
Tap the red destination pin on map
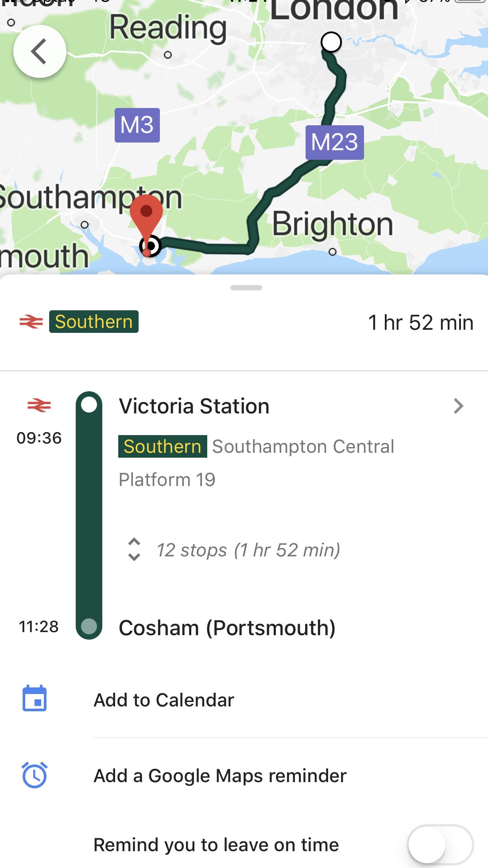click(147, 213)
